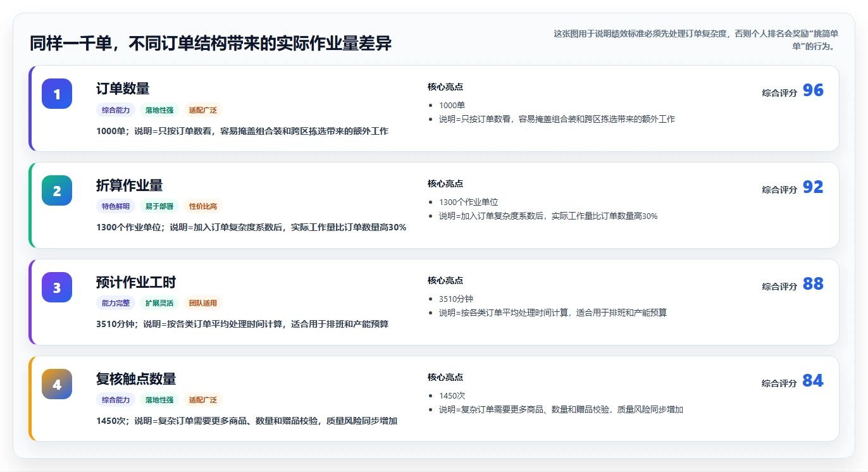Click the 核心亮点 heading in the 订单数量 card

tap(445, 87)
